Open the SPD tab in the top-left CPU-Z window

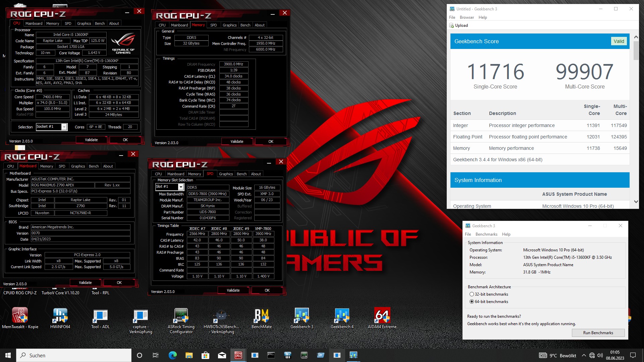coord(68,23)
